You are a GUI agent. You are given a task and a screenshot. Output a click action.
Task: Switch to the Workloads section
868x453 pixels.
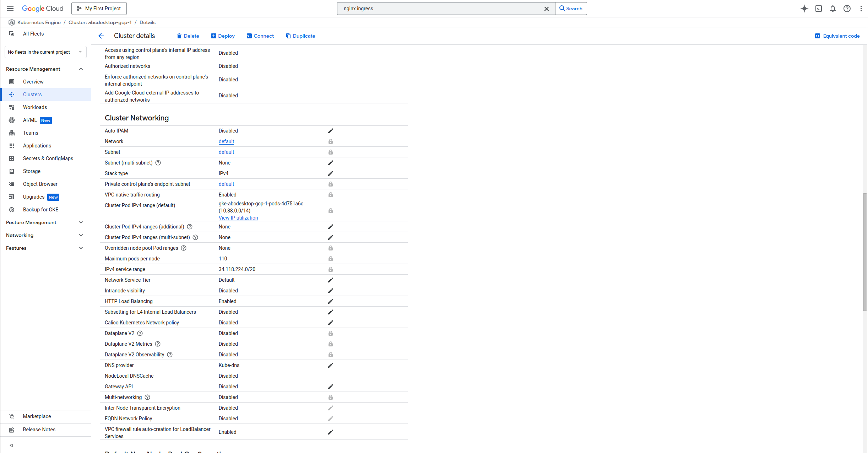coord(35,107)
